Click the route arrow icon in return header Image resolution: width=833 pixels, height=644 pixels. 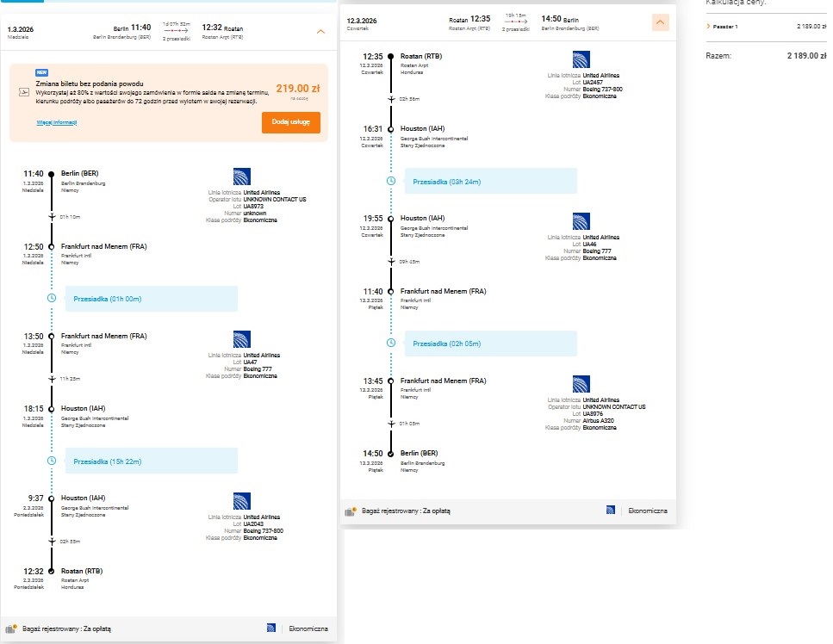click(x=516, y=22)
